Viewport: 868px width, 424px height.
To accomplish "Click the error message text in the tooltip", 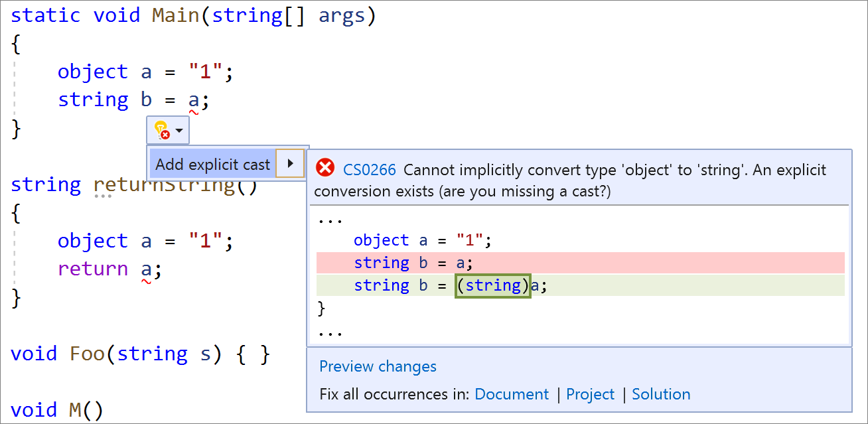I will [571, 180].
